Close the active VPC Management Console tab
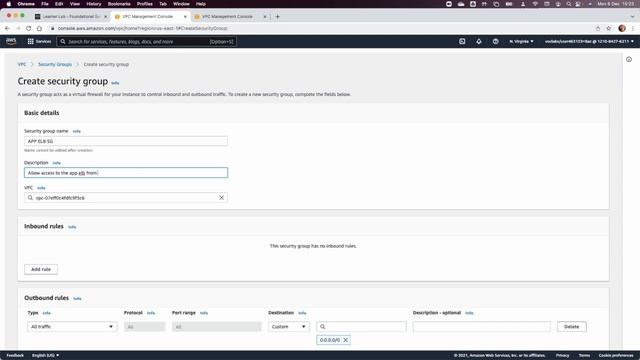 click(x=185, y=16)
